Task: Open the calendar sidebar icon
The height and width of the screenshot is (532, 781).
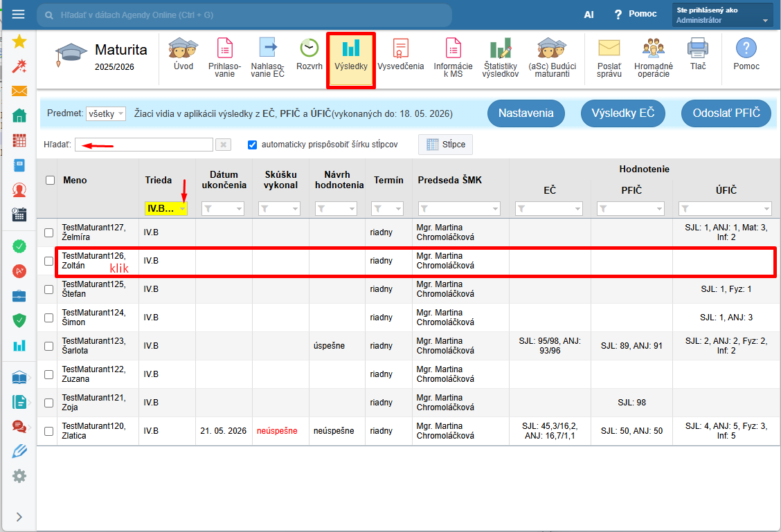Action: (x=19, y=214)
